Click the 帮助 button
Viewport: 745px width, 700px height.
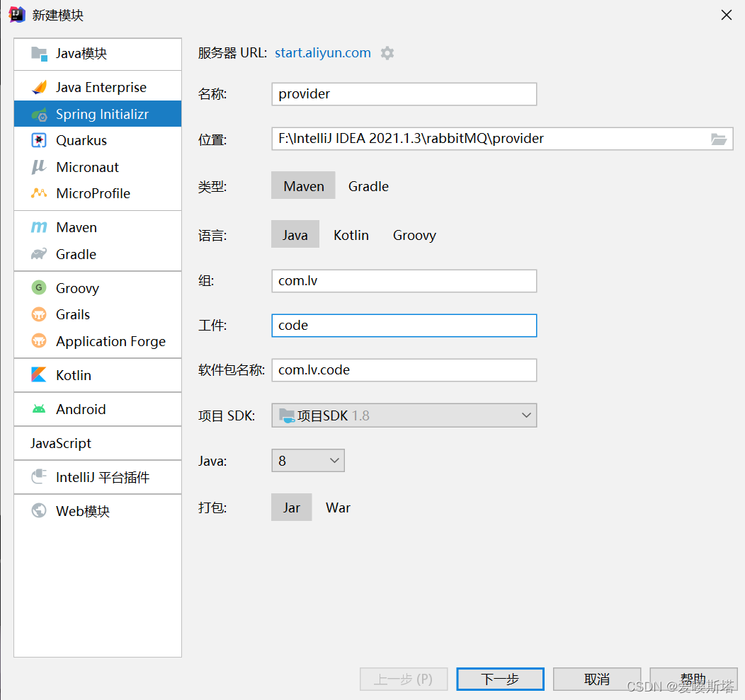click(693, 679)
